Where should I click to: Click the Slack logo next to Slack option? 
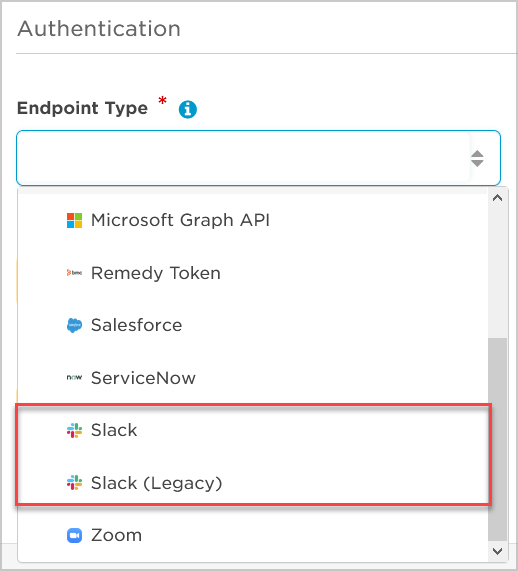pyautogui.click(x=74, y=430)
